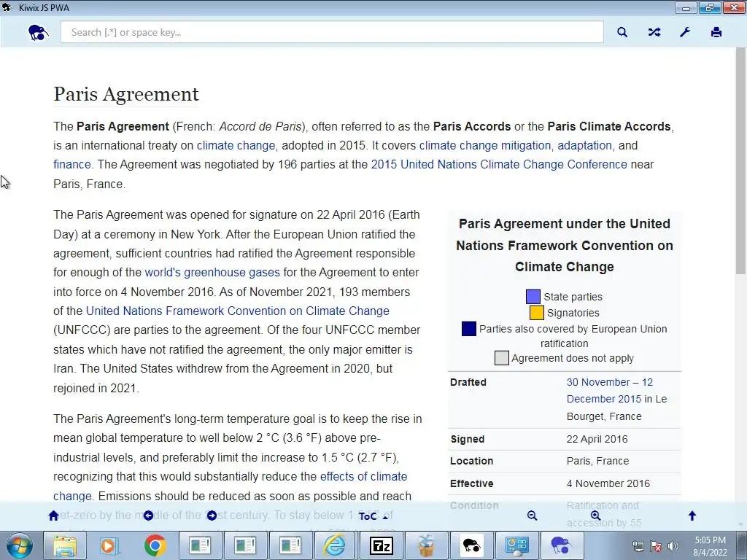The width and height of the screenshot is (747, 560).
Task: Switch to black-and-white Kiwix taskbar icon
Action: (x=471, y=545)
